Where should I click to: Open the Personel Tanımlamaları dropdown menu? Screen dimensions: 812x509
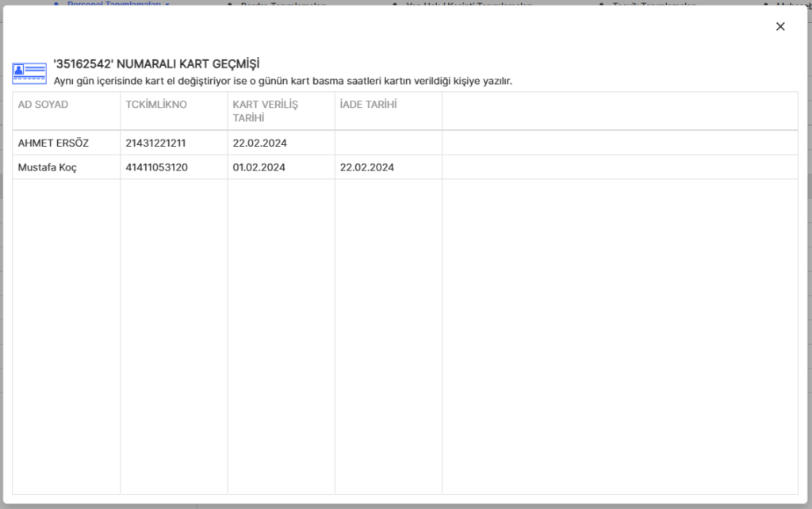coord(117,4)
